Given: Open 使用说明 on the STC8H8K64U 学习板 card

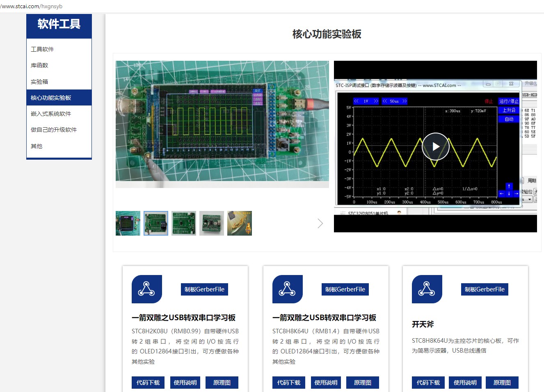Looking at the screenshot, I should (x=326, y=383).
